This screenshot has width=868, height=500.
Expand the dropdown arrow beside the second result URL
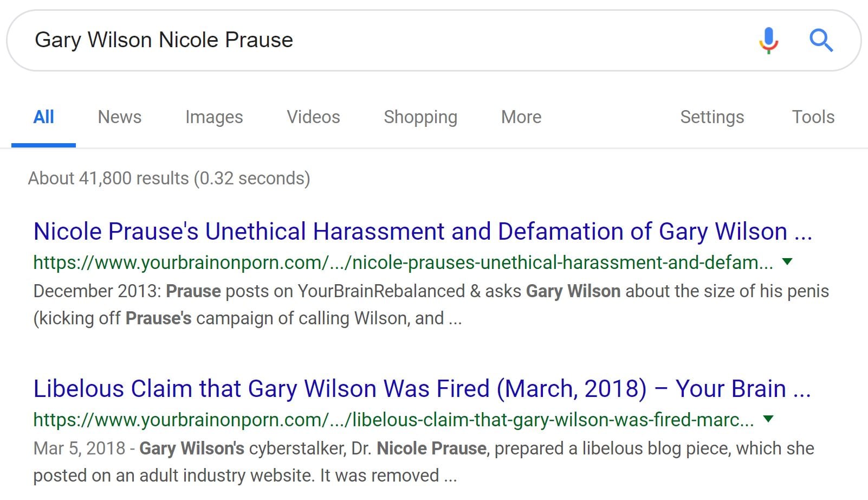click(x=768, y=419)
